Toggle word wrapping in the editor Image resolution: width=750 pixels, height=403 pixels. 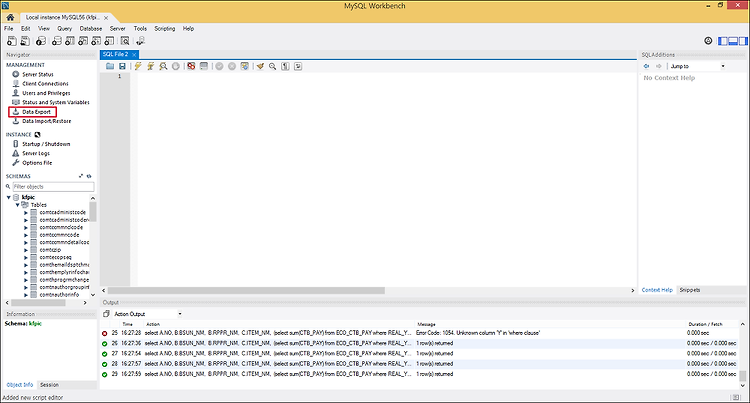click(x=298, y=66)
